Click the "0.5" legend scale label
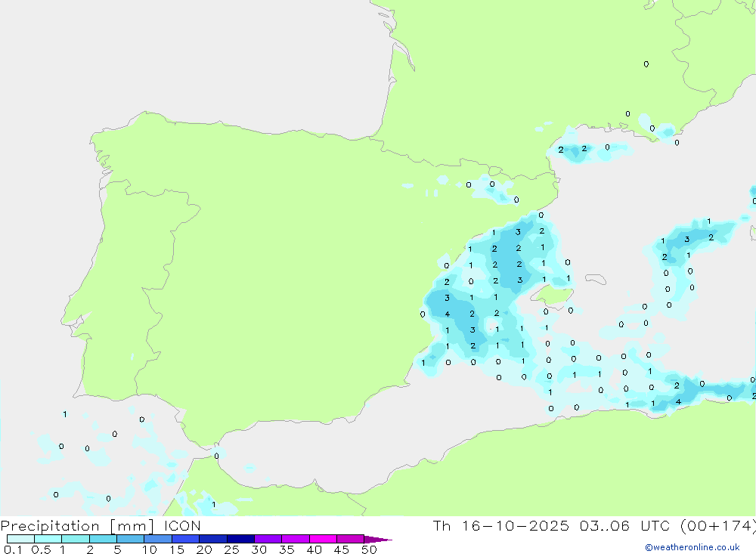The image size is (756, 554). point(41,549)
